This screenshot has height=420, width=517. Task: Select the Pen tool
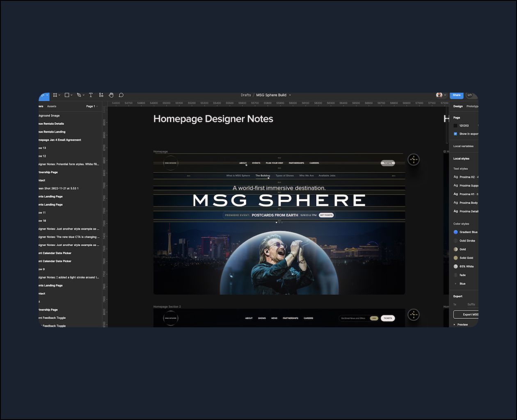pyautogui.click(x=79, y=95)
